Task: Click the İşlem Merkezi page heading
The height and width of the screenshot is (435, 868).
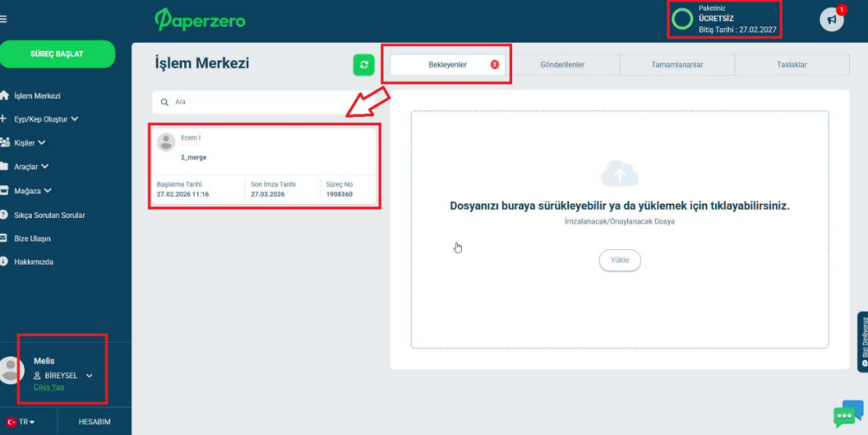Action: click(202, 63)
